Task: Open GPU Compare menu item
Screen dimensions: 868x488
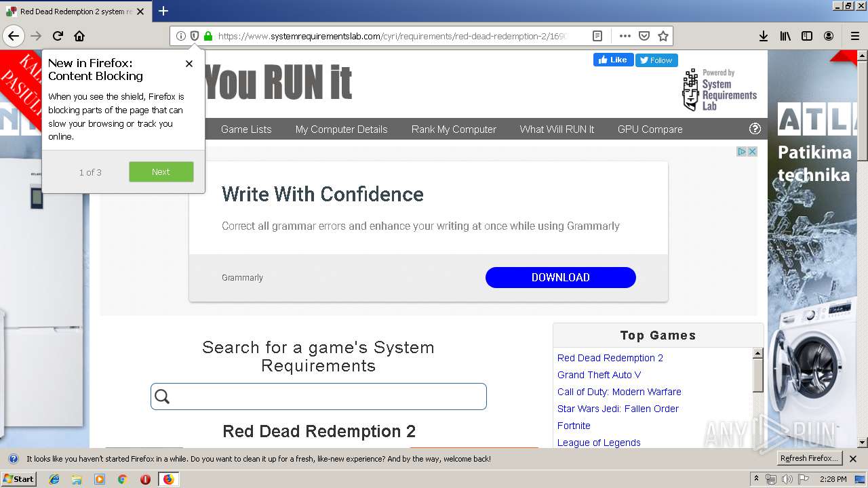Action: tap(650, 129)
